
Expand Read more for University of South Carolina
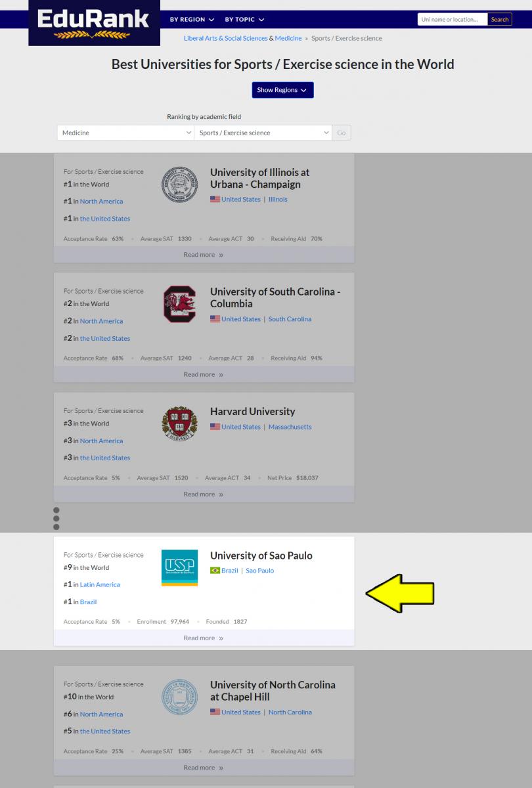[204, 374]
